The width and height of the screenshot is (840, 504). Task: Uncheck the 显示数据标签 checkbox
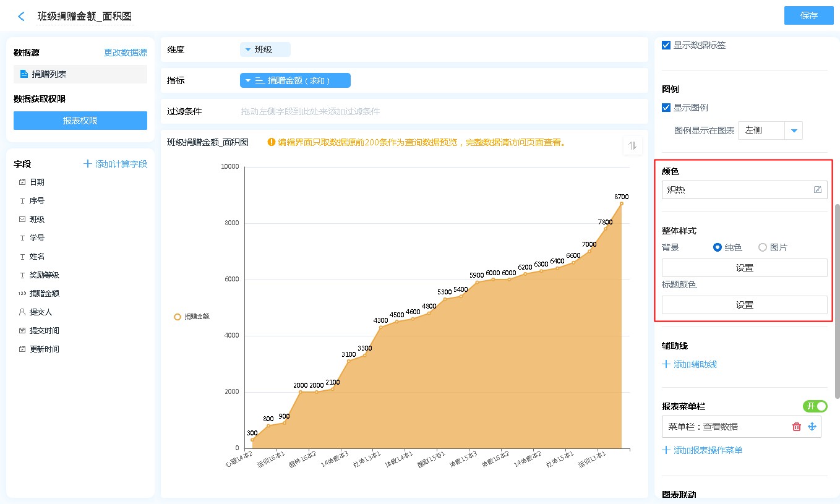666,45
